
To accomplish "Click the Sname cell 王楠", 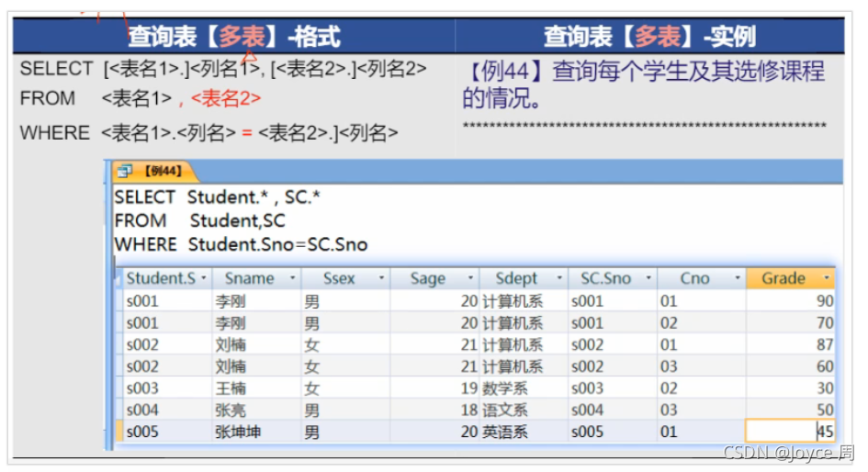I will [256, 388].
